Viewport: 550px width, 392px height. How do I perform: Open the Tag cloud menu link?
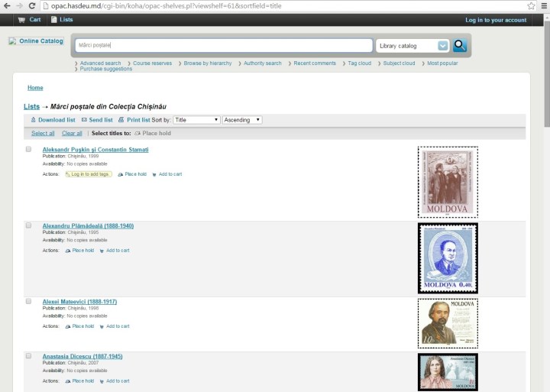point(359,63)
